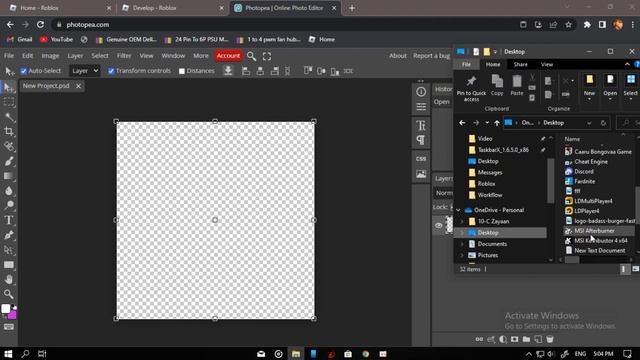Switch to Explorer View ribbon tab

pyautogui.click(x=547, y=64)
